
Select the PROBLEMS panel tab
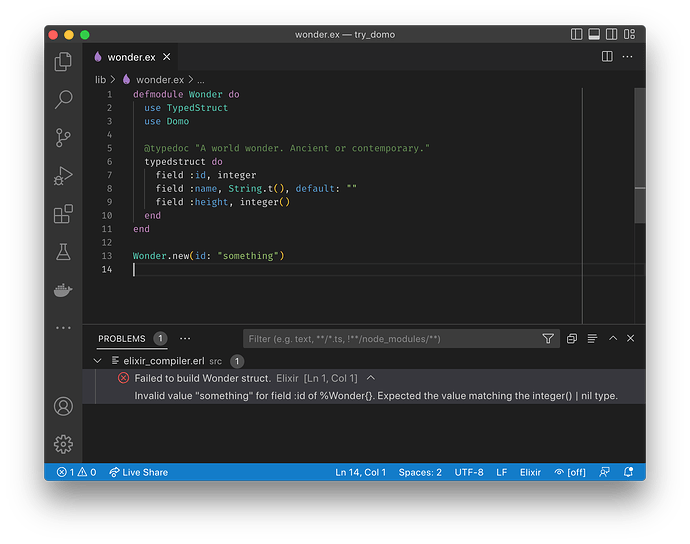pos(121,338)
